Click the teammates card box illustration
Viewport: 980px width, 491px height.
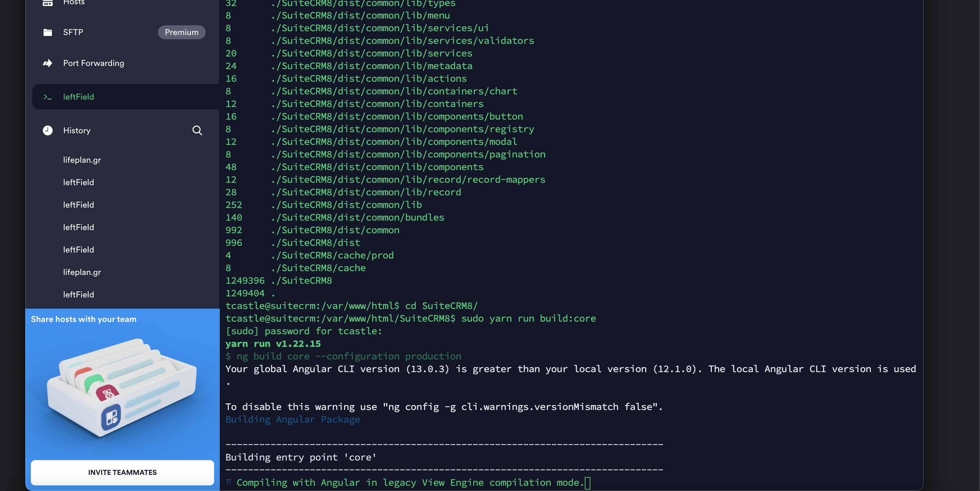122,388
